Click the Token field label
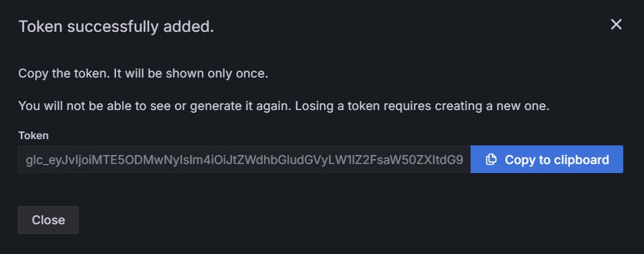Image resolution: width=644 pixels, height=254 pixels. [33, 136]
